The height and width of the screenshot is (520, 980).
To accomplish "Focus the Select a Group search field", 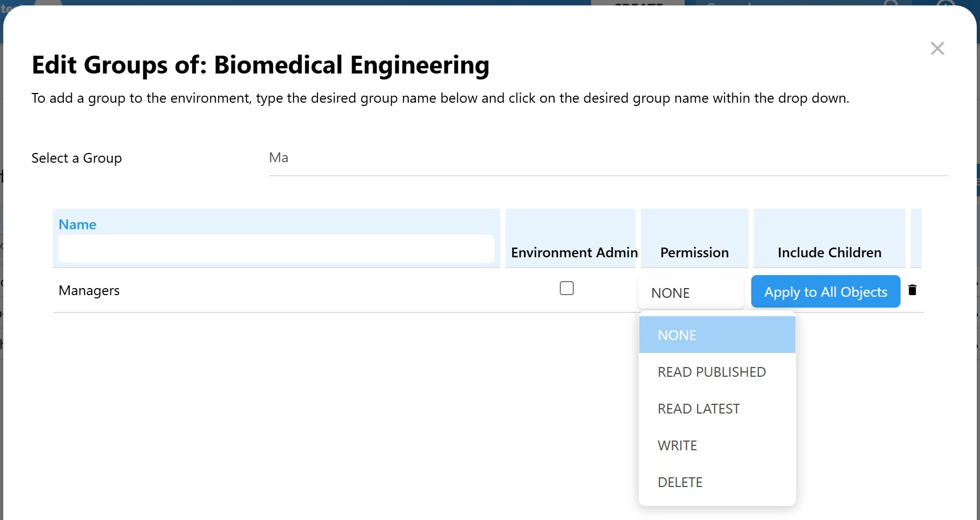I will [608, 158].
